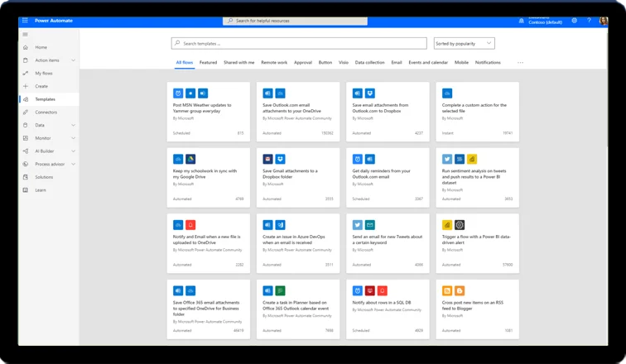This screenshot has width=626, height=364.
Task: Expand the Data section chevron
Action: [x=73, y=125]
